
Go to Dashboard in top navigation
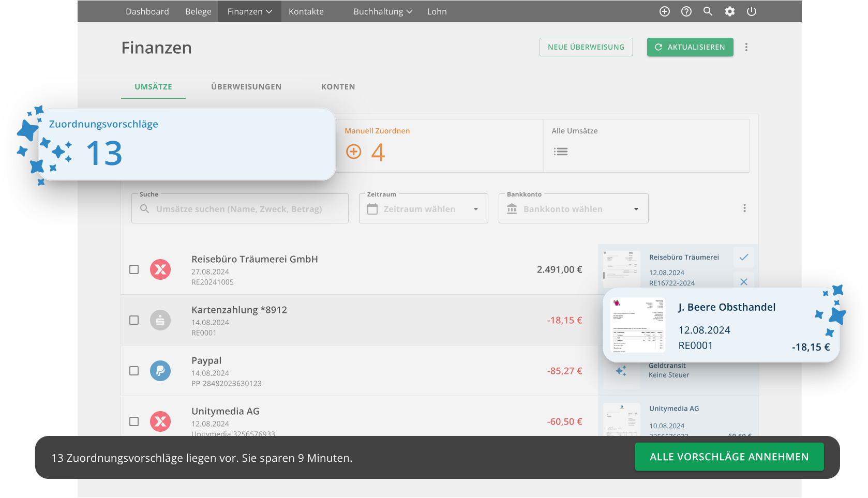147,11
